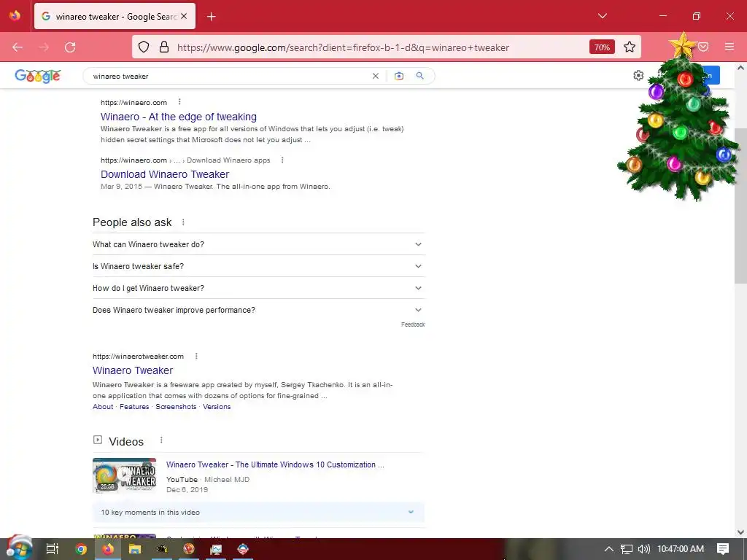Expand How do I get Winaero tweaker?

[x=259, y=288]
